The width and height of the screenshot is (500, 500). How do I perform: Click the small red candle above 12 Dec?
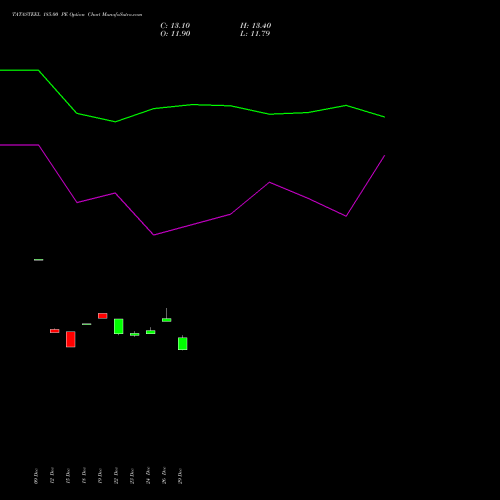[x=55, y=331]
